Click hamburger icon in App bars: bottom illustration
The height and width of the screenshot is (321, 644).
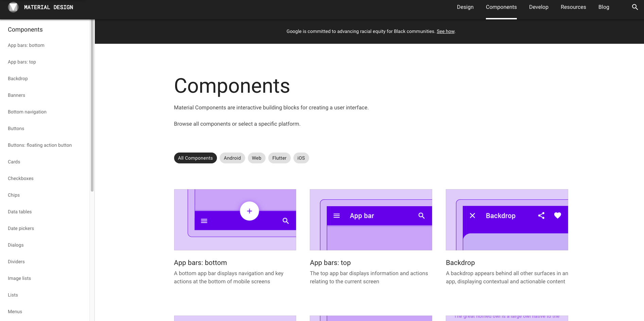(x=204, y=221)
